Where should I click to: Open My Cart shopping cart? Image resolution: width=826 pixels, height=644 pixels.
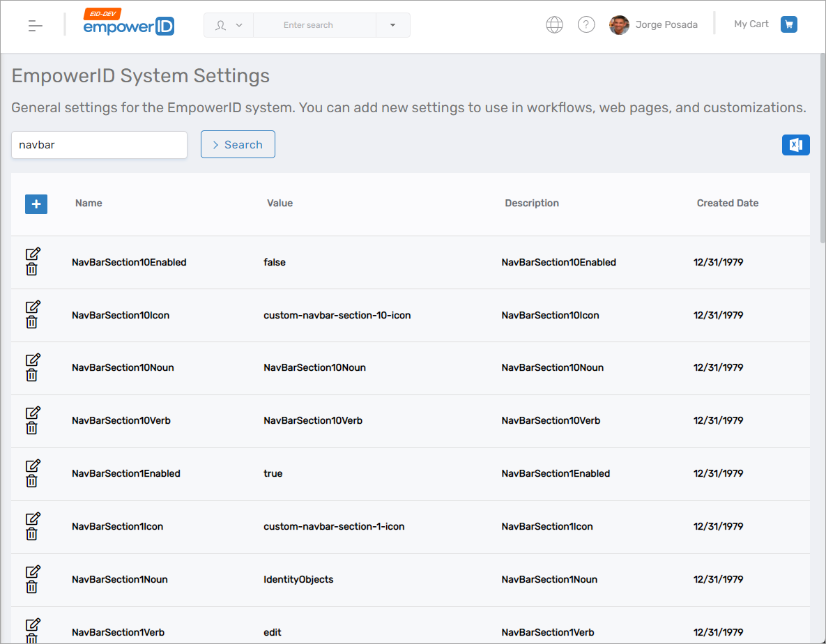point(788,24)
